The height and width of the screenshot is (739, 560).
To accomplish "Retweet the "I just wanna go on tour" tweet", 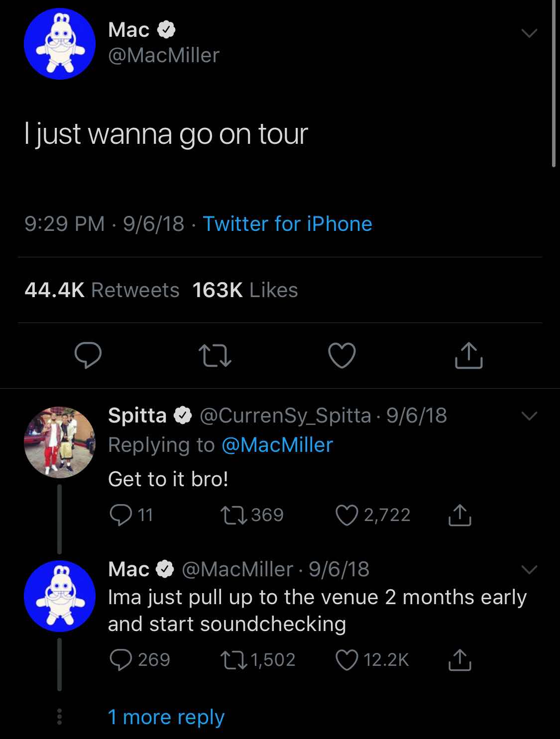I will [215, 356].
